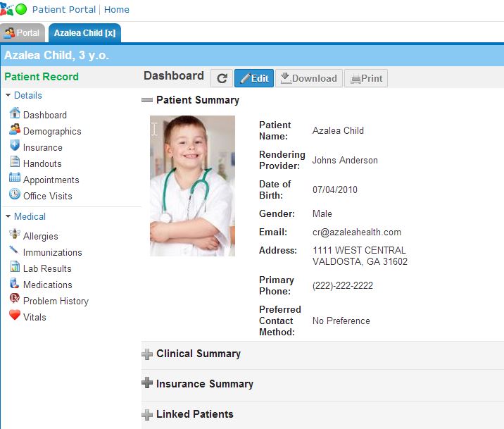Click the Appointments calendar icon
Image resolution: width=504 pixels, height=429 pixels.
pos(15,178)
